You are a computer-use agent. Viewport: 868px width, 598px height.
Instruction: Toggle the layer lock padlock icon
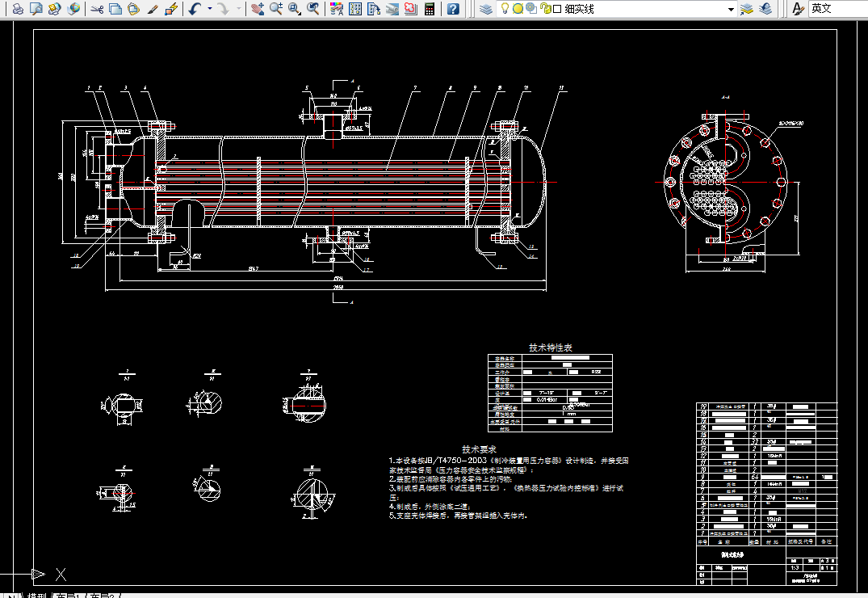click(546, 9)
